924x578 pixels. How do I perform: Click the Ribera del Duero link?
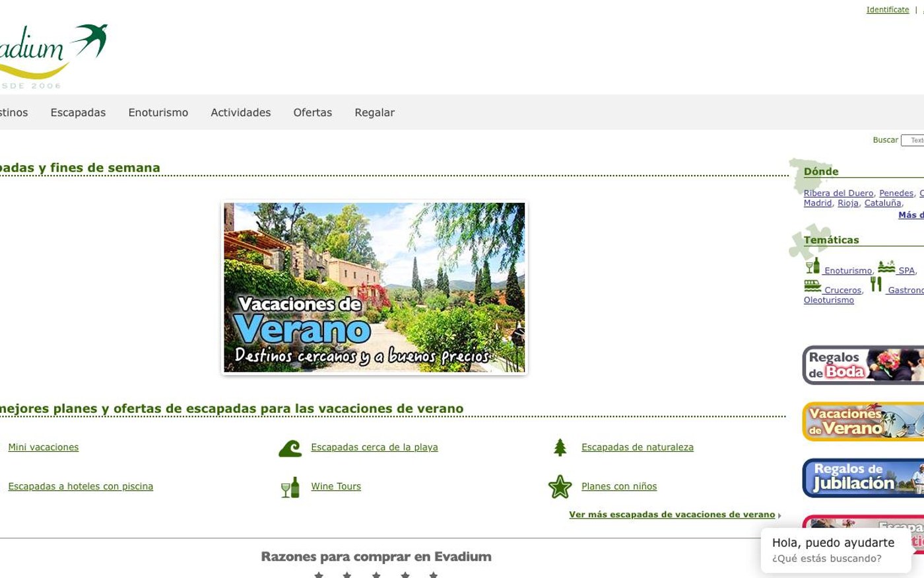838,194
